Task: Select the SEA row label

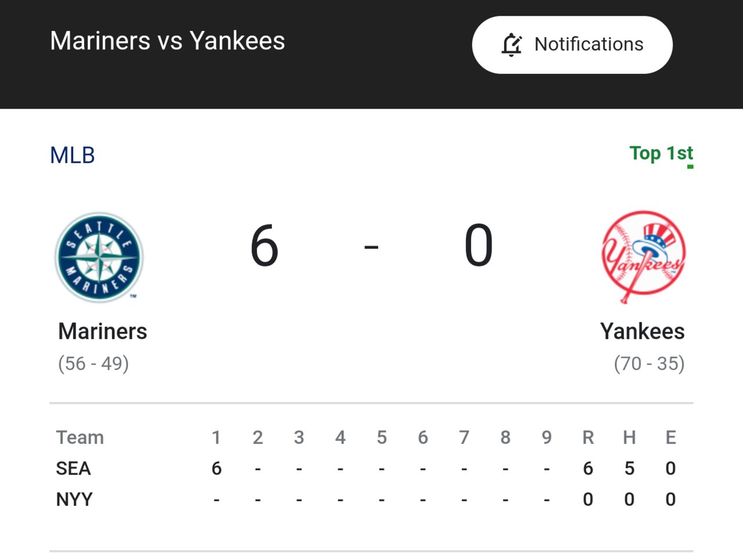Action: point(73,468)
